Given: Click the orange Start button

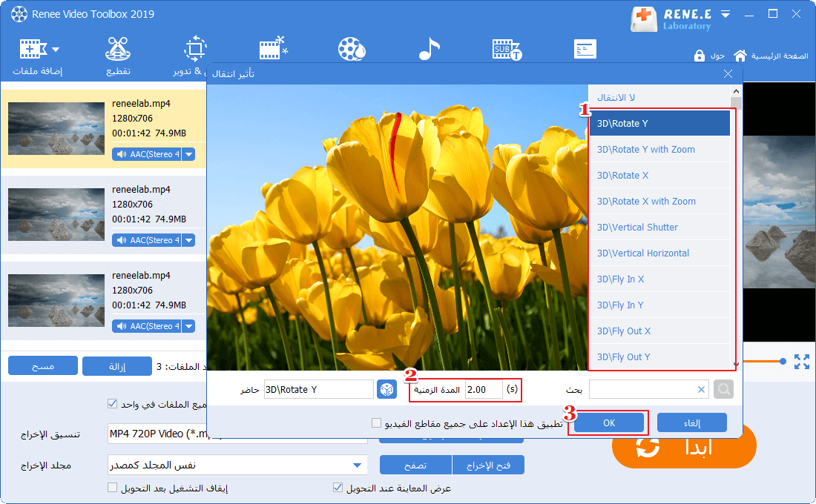Looking at the screenshot, I should 684,448.
